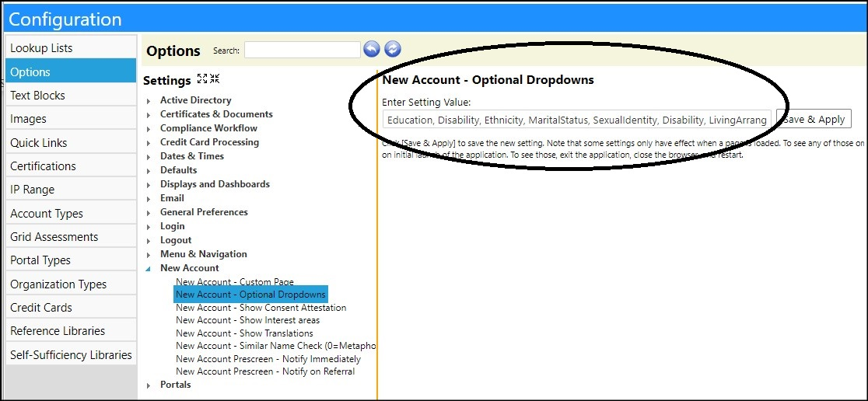Image resolution: width=868 pixels, height=401 pixels.
Task: Click the Save & Apply button
Action: click(814, 119)
